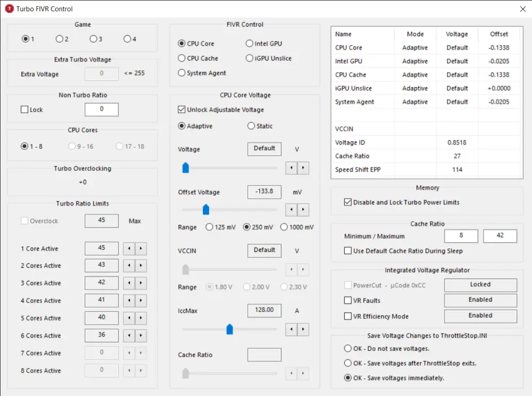Close the Turbo FIVR Control window
The width and height of the screenshot is (532, 396).
523,9
